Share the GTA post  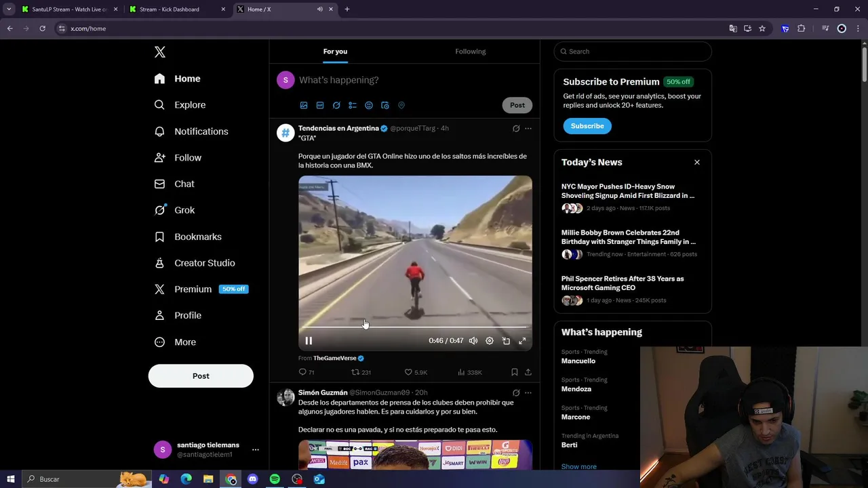point(528,372)
